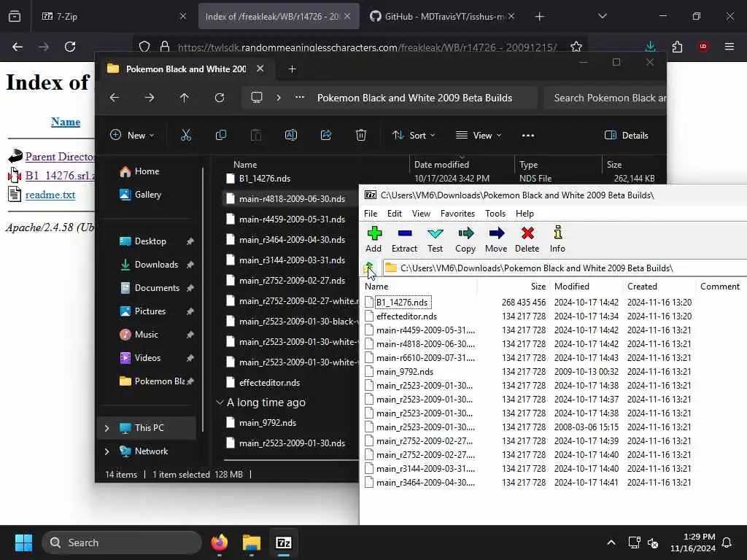Click the Add button in 7-Zip toolbar
Viewport: 747px width, 560px height.
click(x=374, y=239)
